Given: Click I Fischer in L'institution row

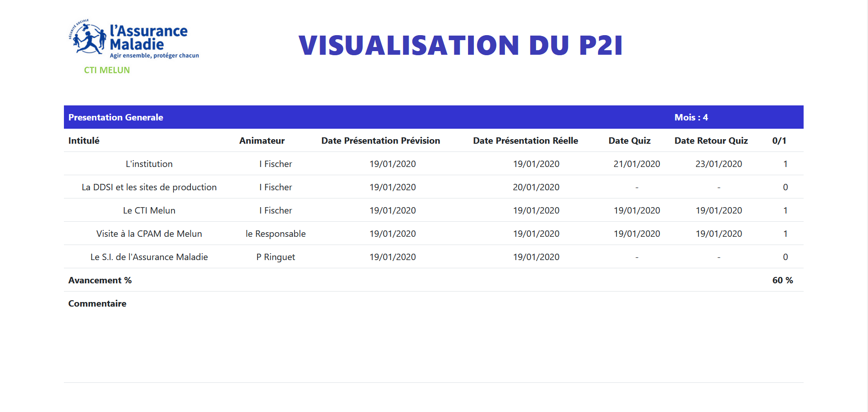Looking at the screenshot, I should [x=276, y=164].
